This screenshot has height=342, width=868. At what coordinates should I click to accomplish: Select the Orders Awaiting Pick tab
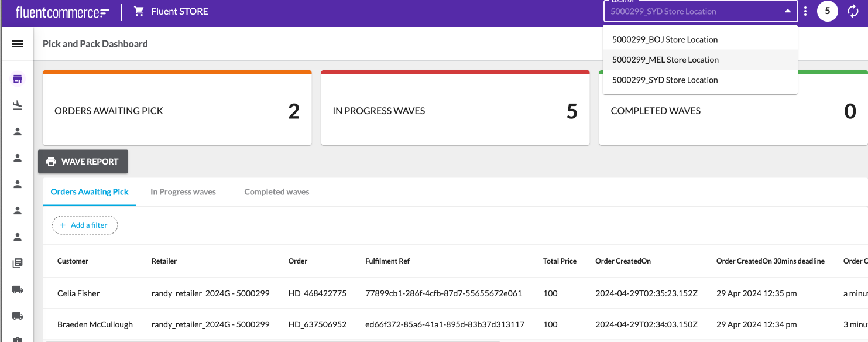click(x=90, y=192)
